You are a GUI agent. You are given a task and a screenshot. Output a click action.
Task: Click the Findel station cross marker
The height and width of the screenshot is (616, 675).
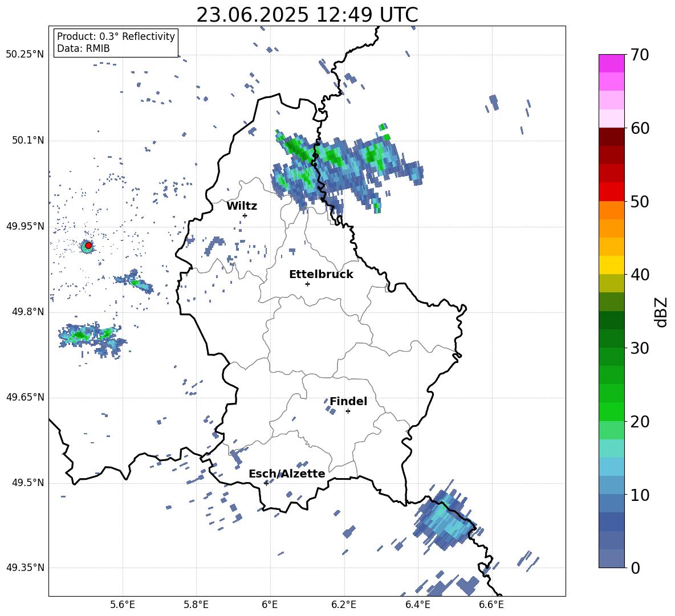(x=348, y=411)
